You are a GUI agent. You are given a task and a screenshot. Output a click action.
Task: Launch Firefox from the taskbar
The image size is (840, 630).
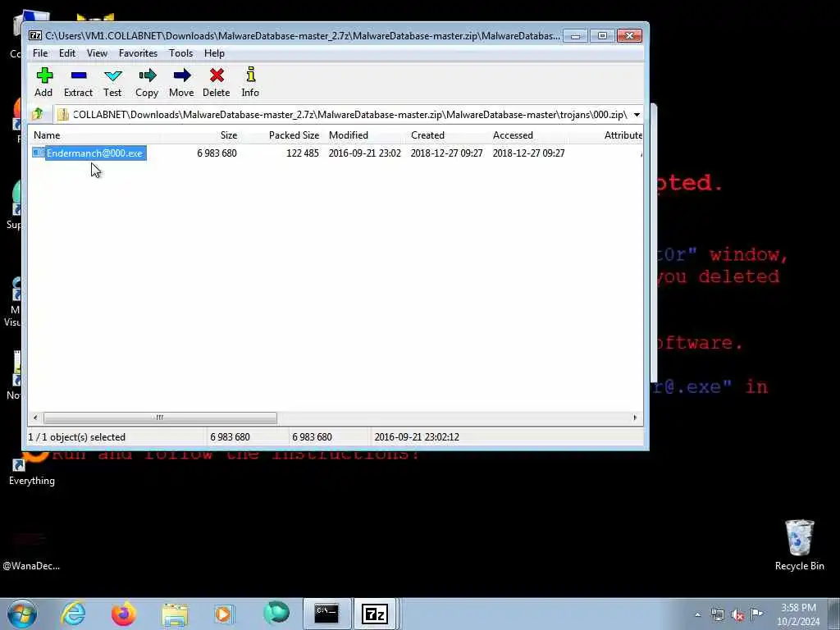tap(123, 614)
